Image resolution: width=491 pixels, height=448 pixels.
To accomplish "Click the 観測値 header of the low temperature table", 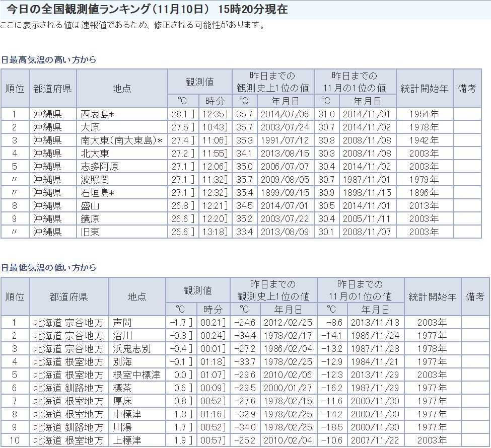I will point(197,290).
